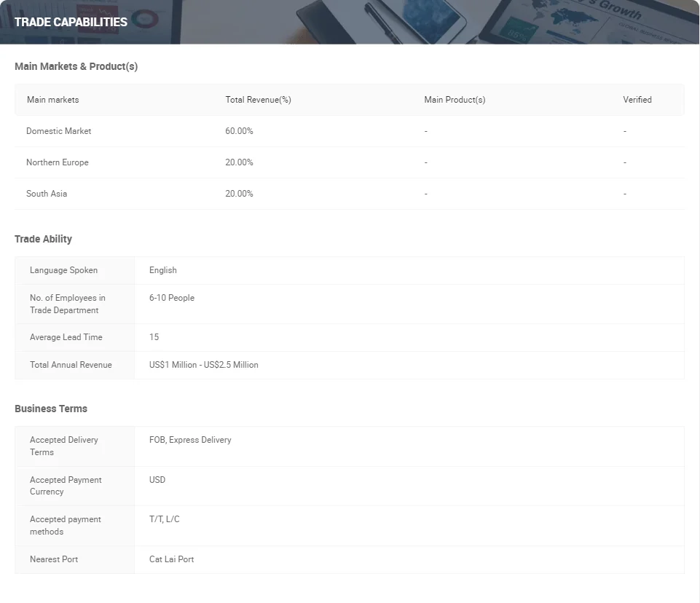Select the Language Spoken label
Screen dimensions: 700x603
63,270
